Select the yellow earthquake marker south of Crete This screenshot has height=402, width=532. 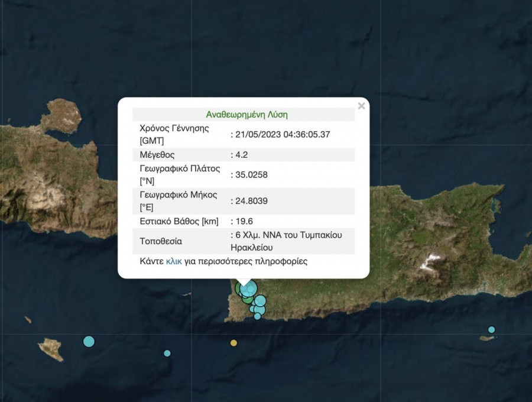pos(233,343)
